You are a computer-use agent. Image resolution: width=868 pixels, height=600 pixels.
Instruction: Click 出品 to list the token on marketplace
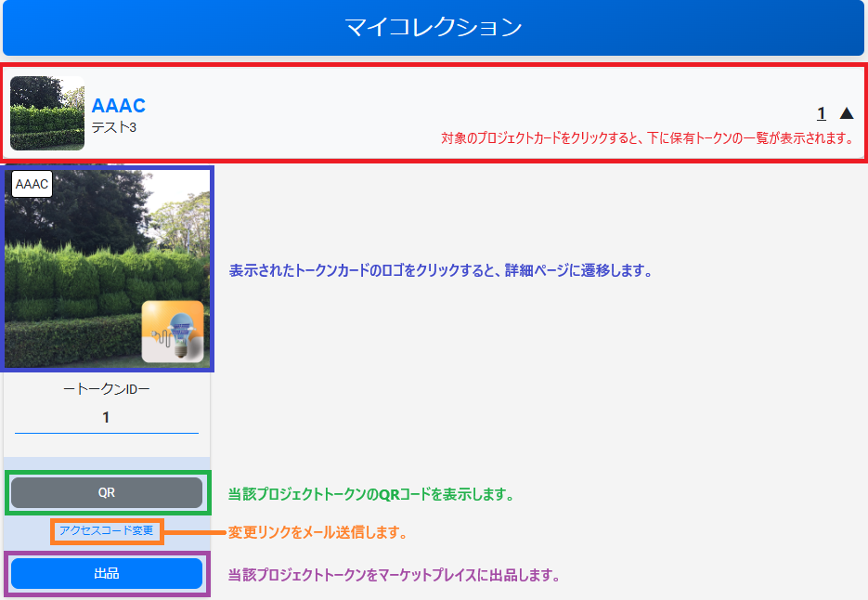(107, 573)
